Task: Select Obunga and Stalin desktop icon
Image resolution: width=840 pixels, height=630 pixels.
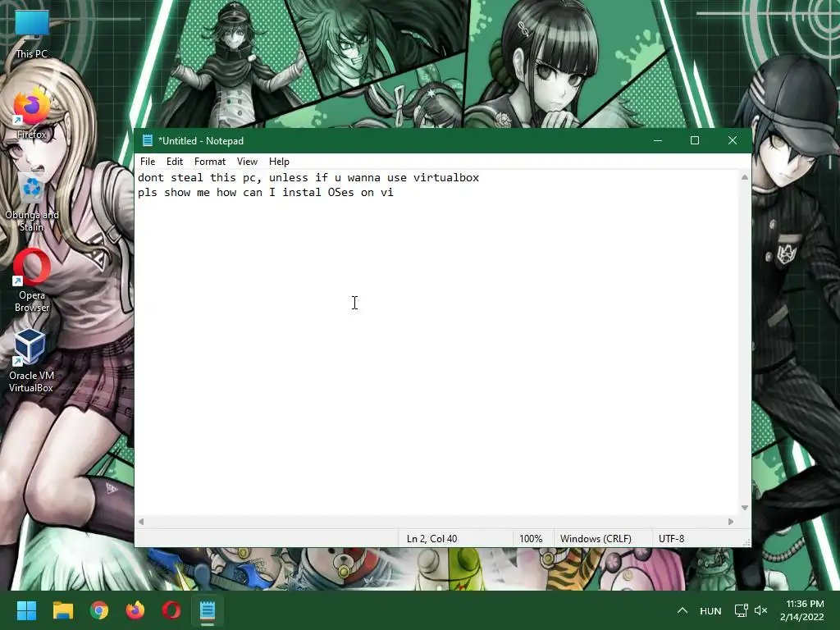Action: [32, 202]
